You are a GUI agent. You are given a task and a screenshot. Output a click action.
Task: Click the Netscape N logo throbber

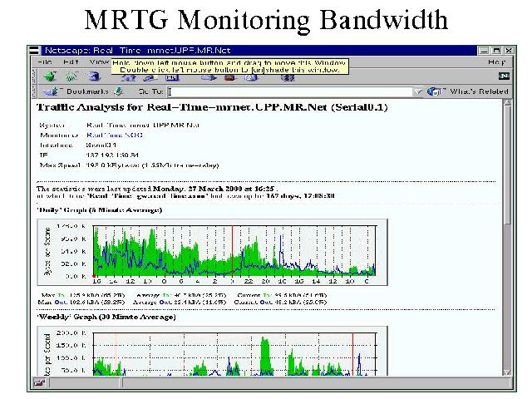pyautogui.click(x=505, y=76)
